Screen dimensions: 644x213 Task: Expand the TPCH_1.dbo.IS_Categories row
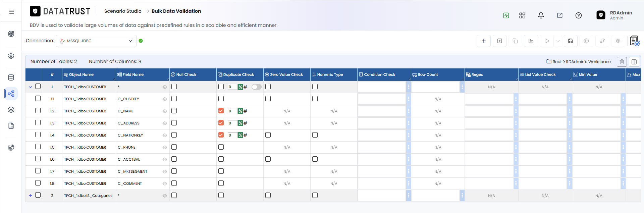tap(31, 196)
